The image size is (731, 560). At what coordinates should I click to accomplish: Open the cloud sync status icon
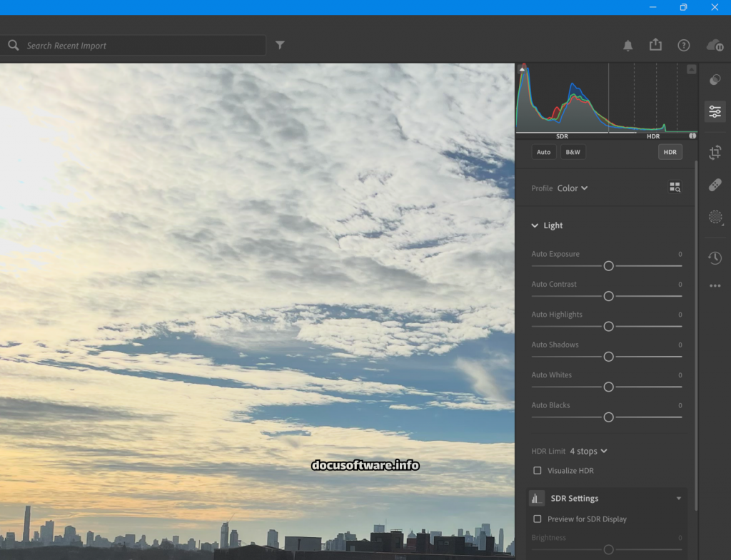(714, 46)
